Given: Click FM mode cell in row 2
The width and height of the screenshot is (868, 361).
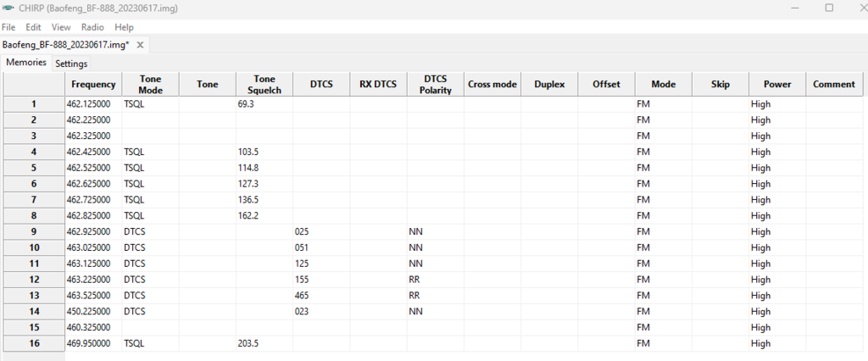Looking at the screenshot, I should click(x=664, y=119).
